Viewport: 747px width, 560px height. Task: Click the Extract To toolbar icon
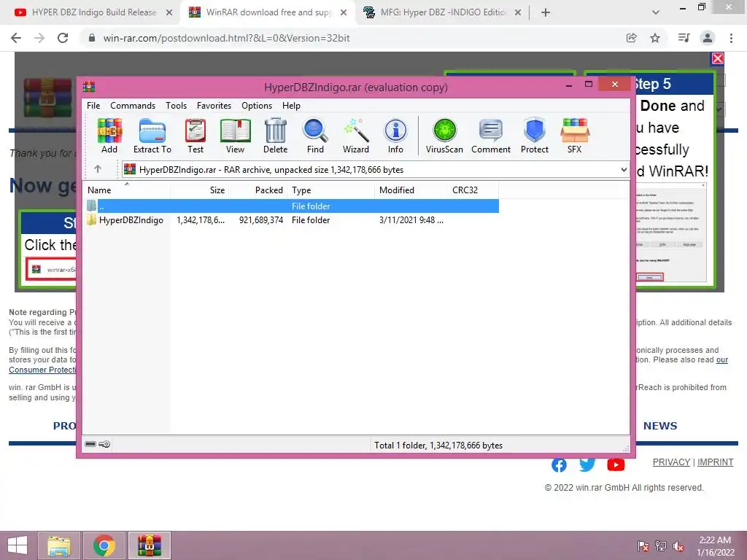[152, 136]
